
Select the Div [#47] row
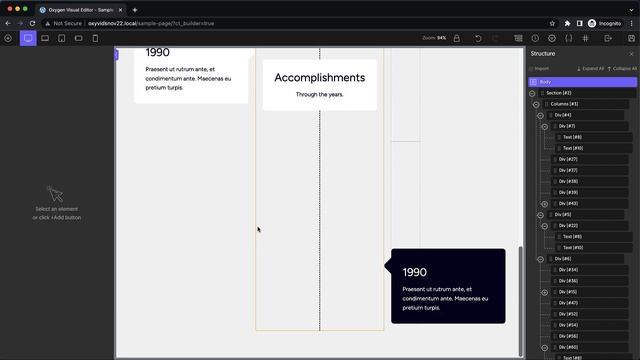[x=589, y=303]
